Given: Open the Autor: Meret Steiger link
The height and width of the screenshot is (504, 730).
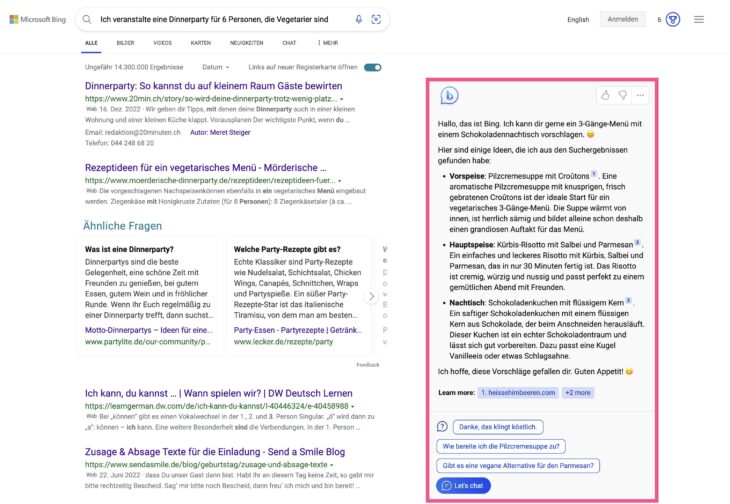Looking at the screenshot, I should click(x=220, y=132).
